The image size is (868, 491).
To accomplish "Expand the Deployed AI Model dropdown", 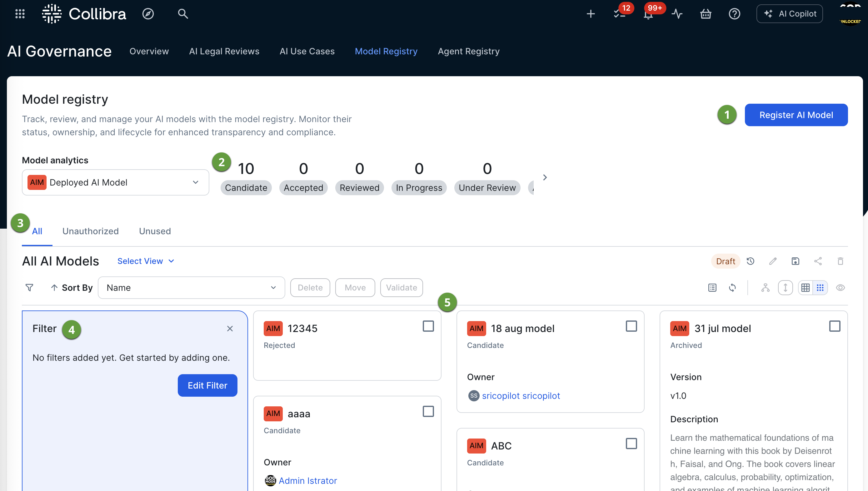I will point(115,182).
